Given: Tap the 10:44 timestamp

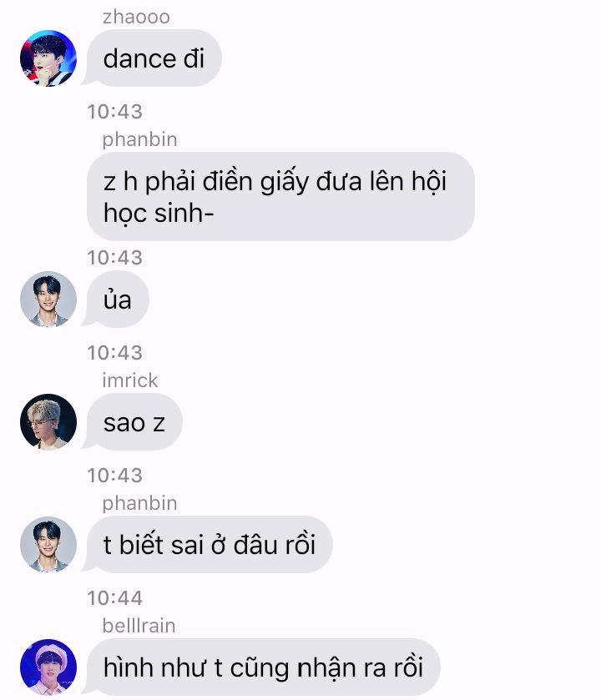Looking at the screenshot, I should [114, 598].
